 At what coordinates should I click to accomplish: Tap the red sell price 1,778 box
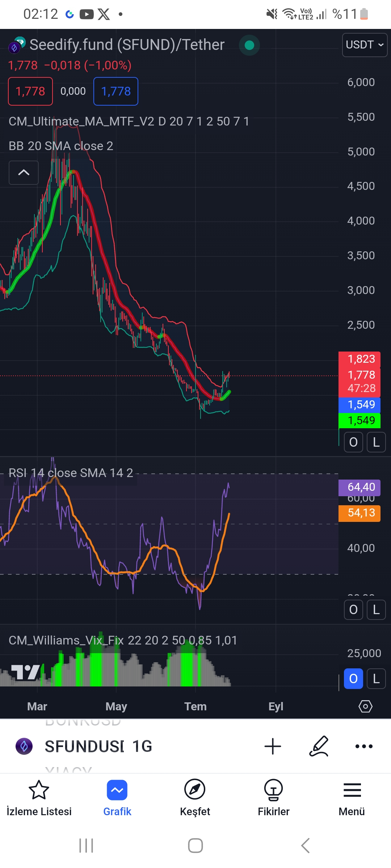click(30, 91)
